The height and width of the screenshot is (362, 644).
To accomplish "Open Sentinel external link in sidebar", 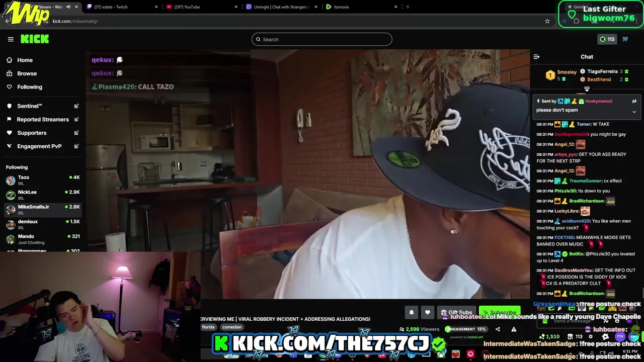I will click(x=76, y=106).
